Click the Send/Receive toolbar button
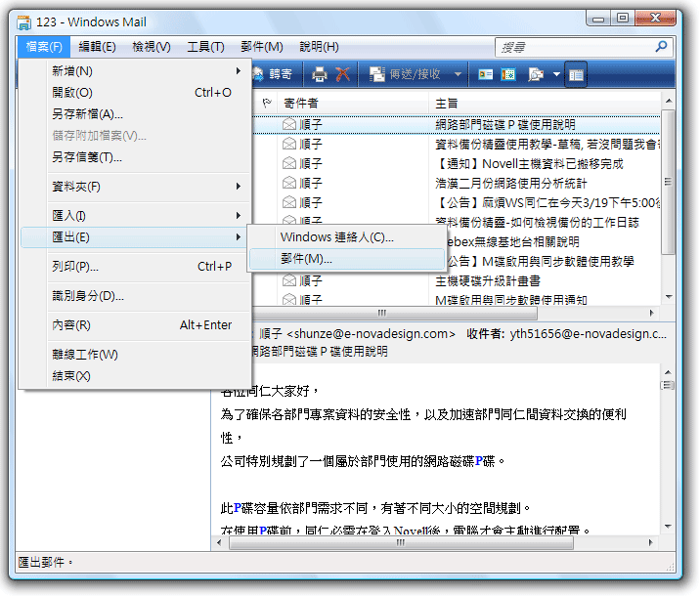Screen dimensions: 700x596 tap(406, 74)
